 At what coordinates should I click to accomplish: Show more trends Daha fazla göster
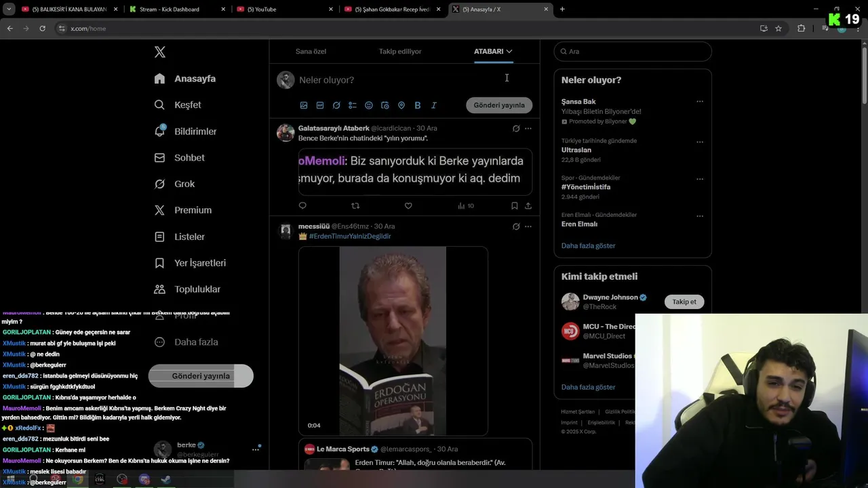pos(589,246)
